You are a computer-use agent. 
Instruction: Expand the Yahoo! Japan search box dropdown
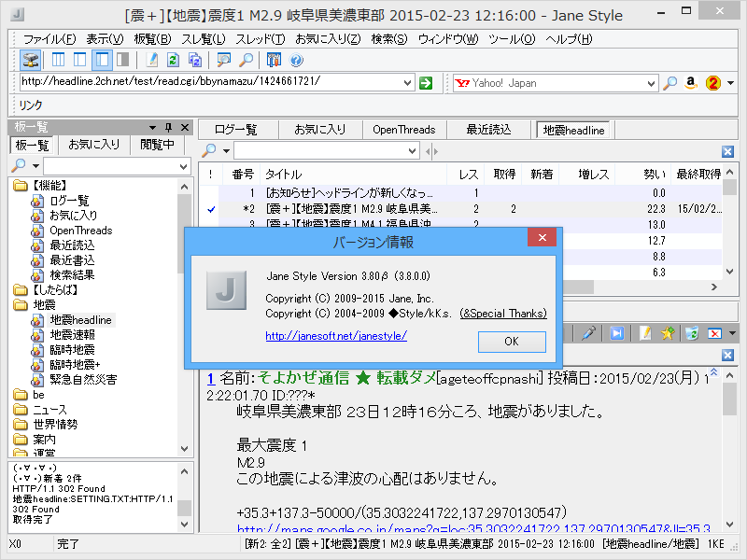[x=652, y=82]
